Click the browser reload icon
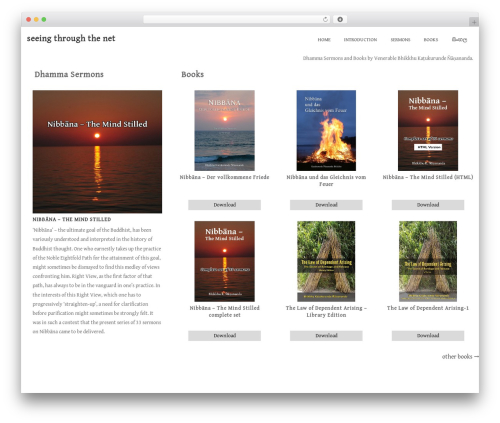The height and width of the screenshot is (423, 500). [x=325, y=19]
